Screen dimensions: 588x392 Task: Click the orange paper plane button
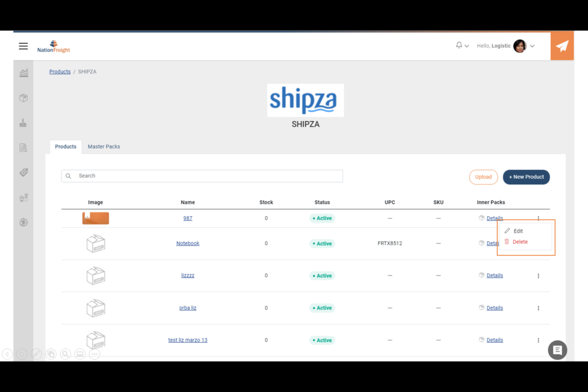pos(562,46)
